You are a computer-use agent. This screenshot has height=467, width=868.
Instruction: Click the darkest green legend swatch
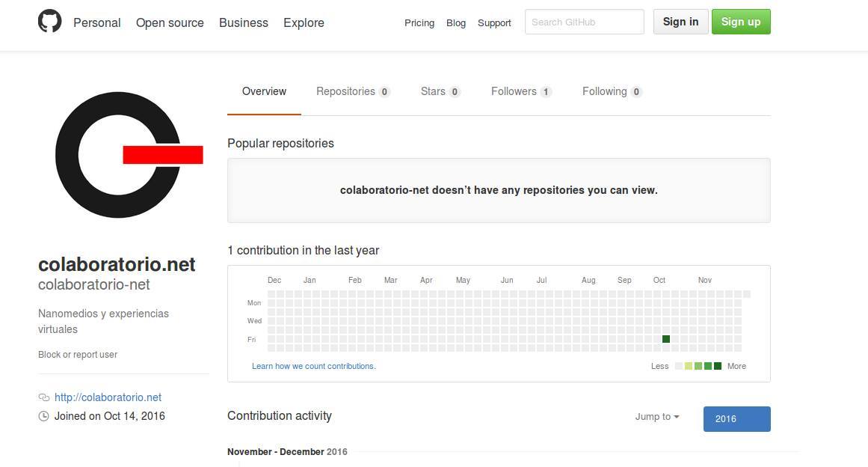pyautogui.click(x=718, y=366)
